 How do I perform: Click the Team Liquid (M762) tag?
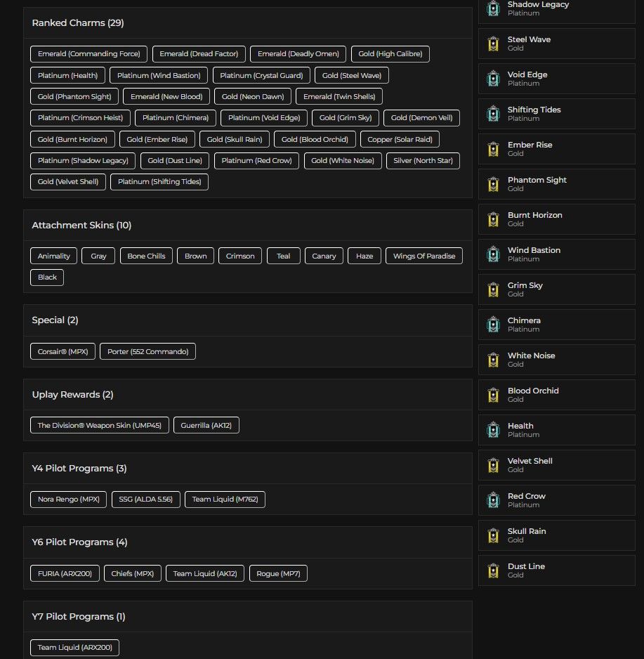click(x=225, y=500)
